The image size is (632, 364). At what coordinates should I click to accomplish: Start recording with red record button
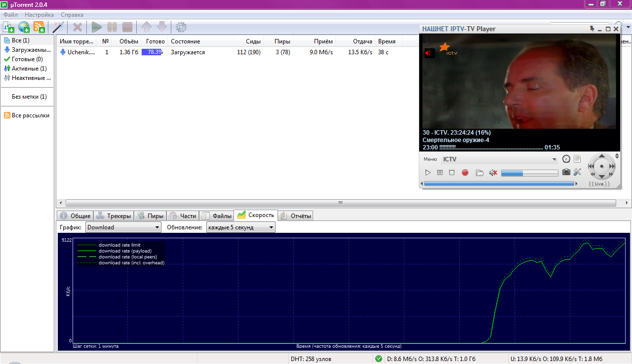tap(465, 173)
